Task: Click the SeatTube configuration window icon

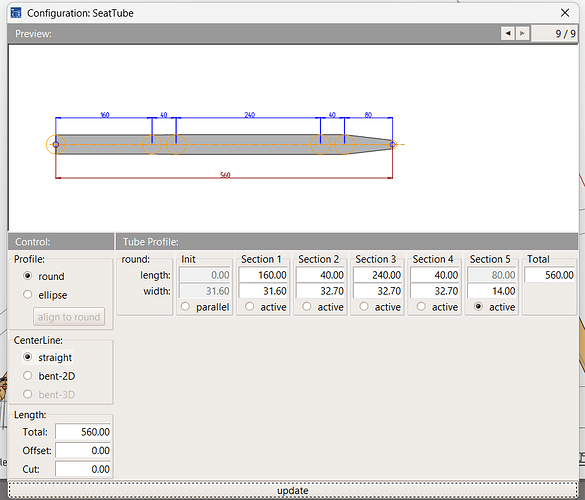Action: (16, 13)
